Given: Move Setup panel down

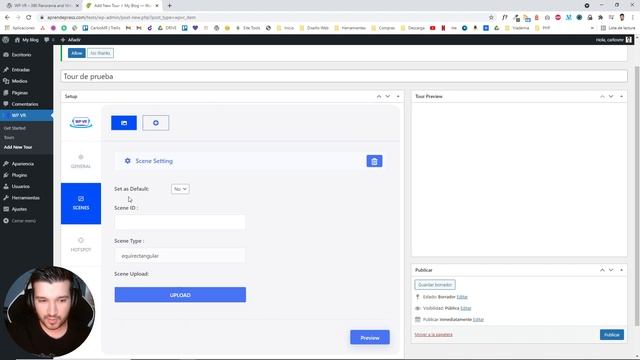Looking at the screenshot, I should pyautogui.click(x=388, y=96).
